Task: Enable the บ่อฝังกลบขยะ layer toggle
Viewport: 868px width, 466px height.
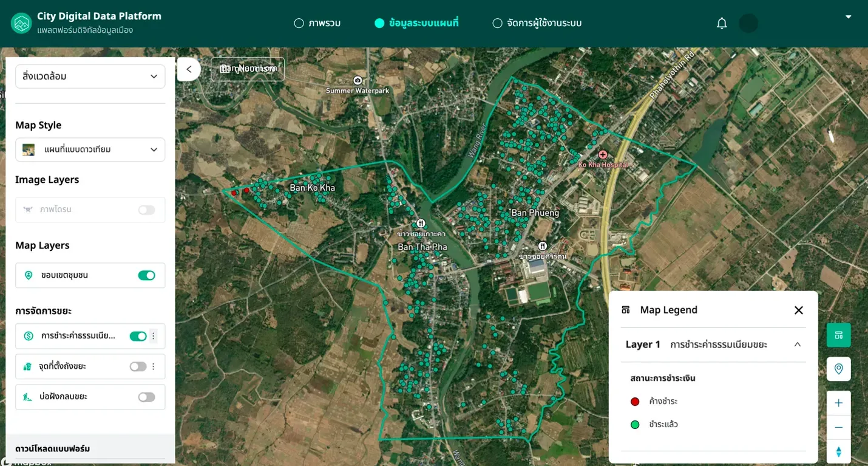Action: pyautogui.click(x=146, y=397)
